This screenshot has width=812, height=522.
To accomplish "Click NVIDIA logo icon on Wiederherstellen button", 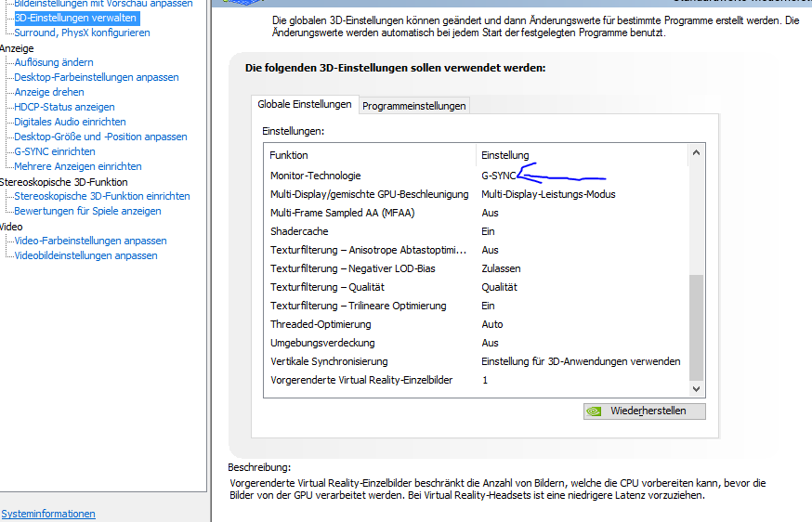I will (594, 411).
